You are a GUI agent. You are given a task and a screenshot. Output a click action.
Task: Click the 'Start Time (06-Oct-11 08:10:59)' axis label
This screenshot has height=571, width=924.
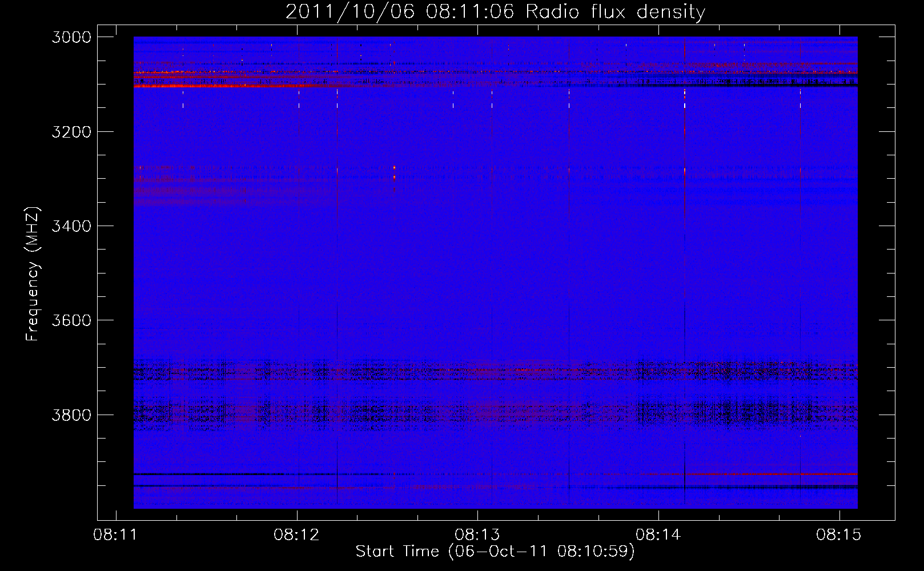click(495, 552)
